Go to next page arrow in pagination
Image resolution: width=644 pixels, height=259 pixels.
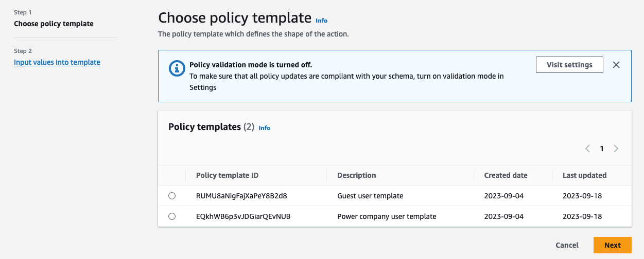click(x=616, y=149)
